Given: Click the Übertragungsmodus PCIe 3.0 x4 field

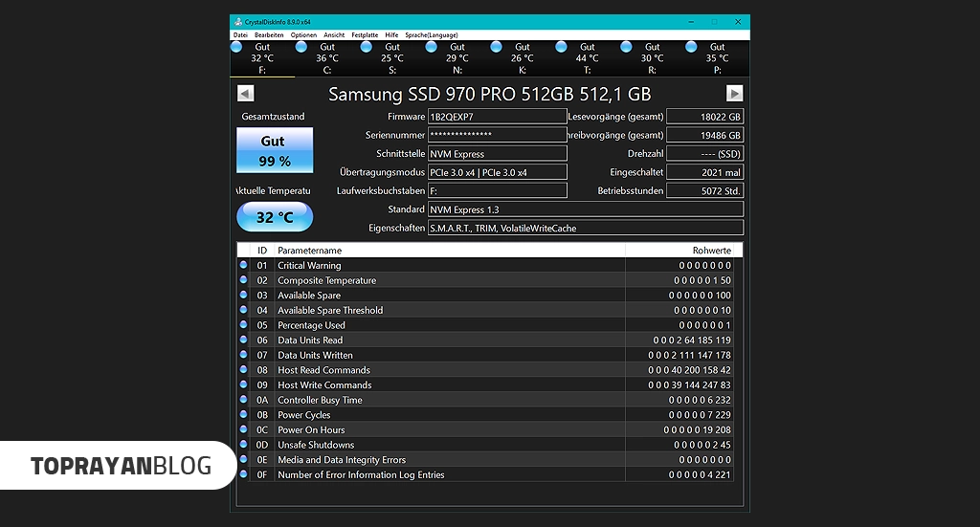Looking at the screenshot, I should [498, 172].
